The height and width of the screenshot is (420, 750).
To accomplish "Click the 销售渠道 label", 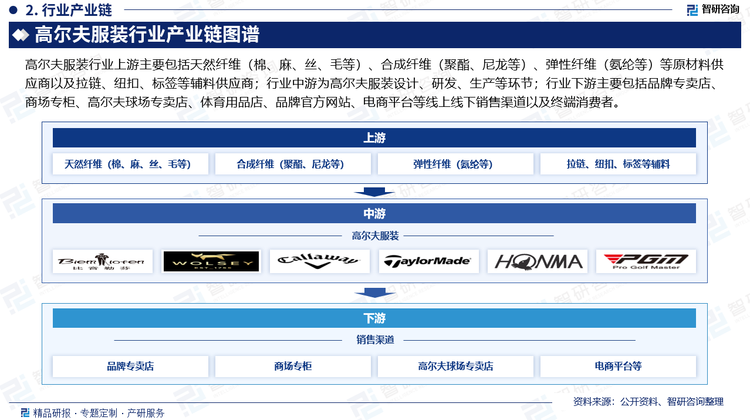I will [x=375, y=340].
